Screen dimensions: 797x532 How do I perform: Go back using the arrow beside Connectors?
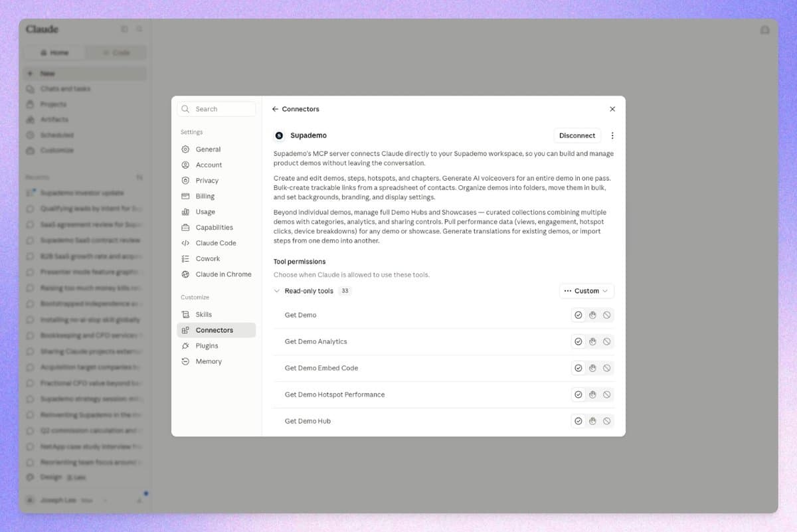[x=275, y=109]
